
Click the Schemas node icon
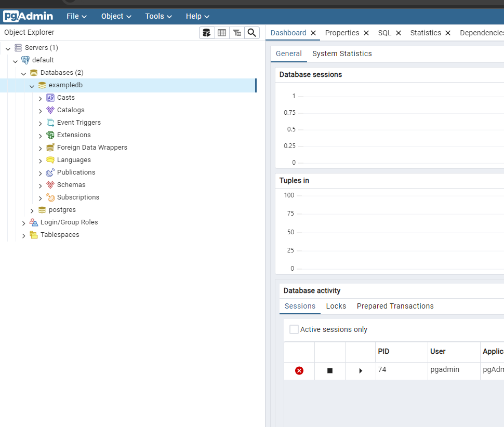click(50, 185)
